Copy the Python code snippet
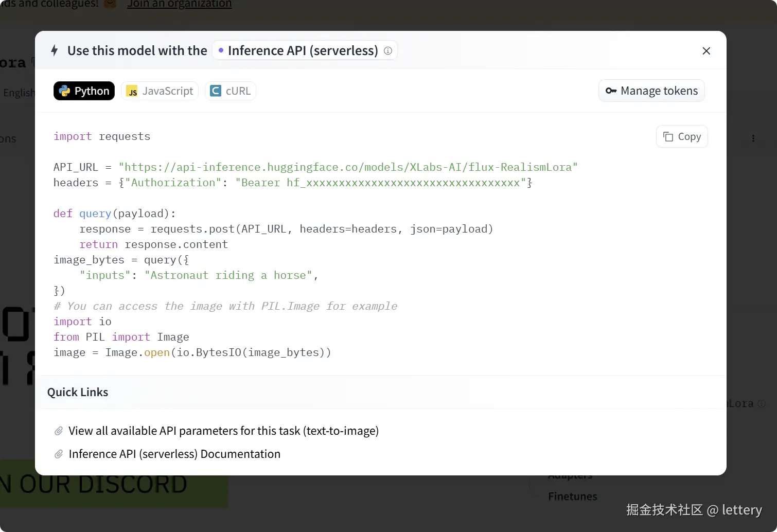 [x=682, y=136]
